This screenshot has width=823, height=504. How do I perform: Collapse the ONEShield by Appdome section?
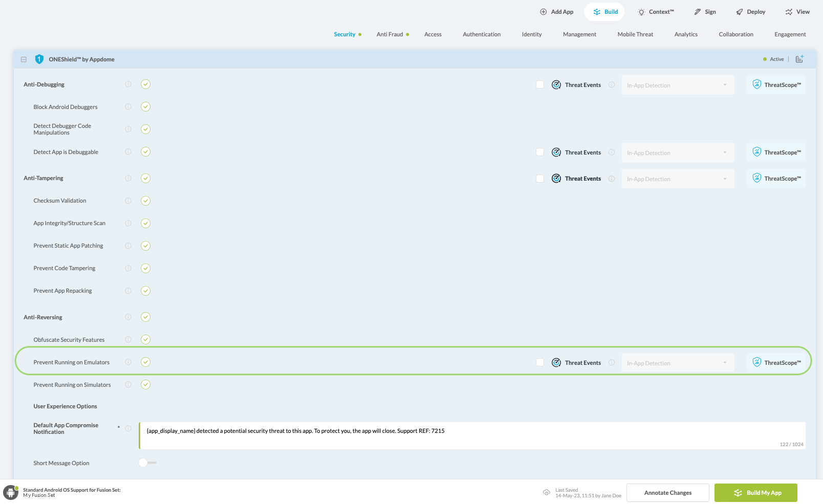pyautogui.click(x=24, y=59)
